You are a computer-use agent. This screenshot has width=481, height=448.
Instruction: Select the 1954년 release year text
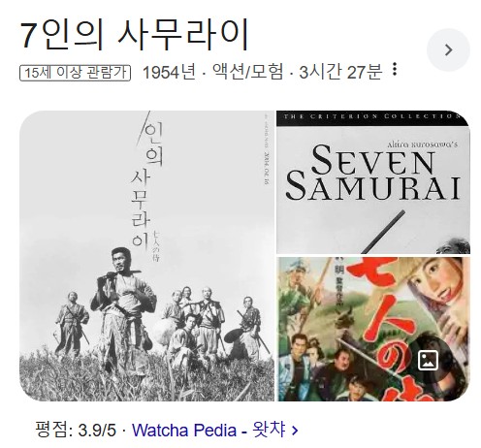pos(169,72)
